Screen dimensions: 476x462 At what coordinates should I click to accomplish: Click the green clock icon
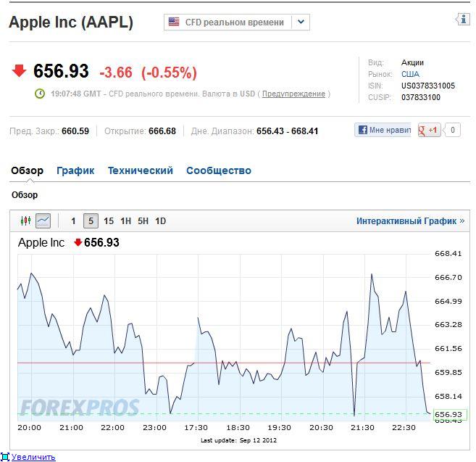click(40, 94)
